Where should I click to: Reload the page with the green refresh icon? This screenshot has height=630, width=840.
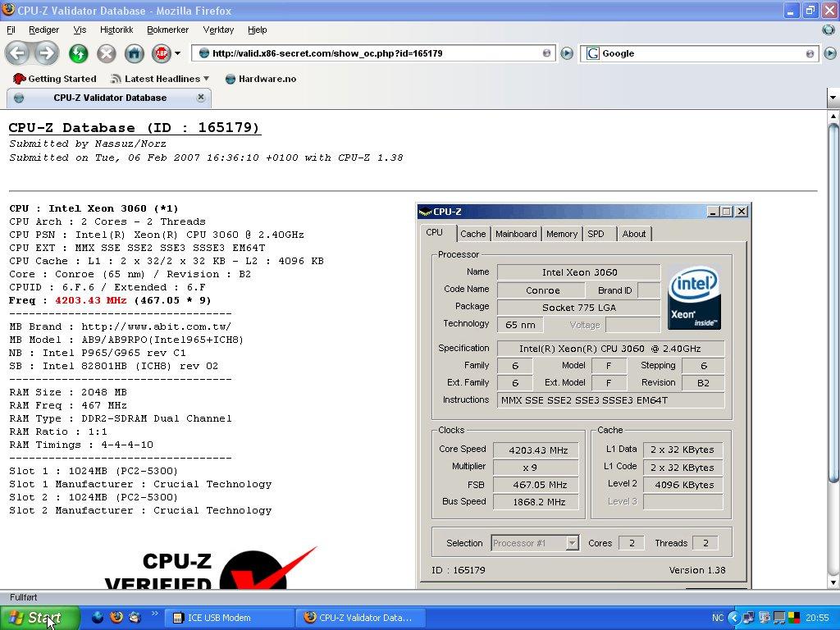pyautogui.click(x=79, y=53)
